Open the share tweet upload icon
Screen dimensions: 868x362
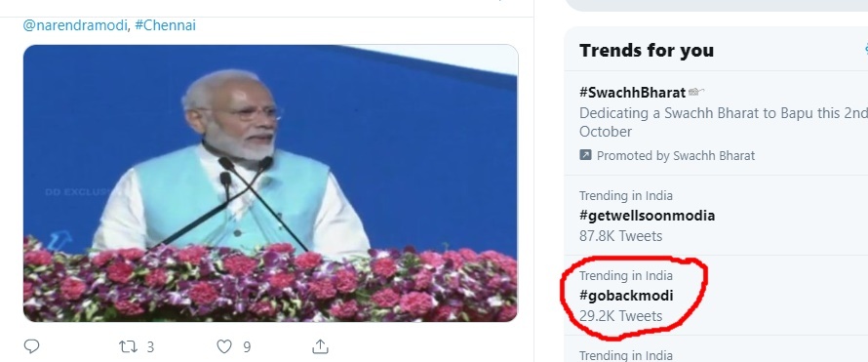pyautogui.click(x=321, y=346)
